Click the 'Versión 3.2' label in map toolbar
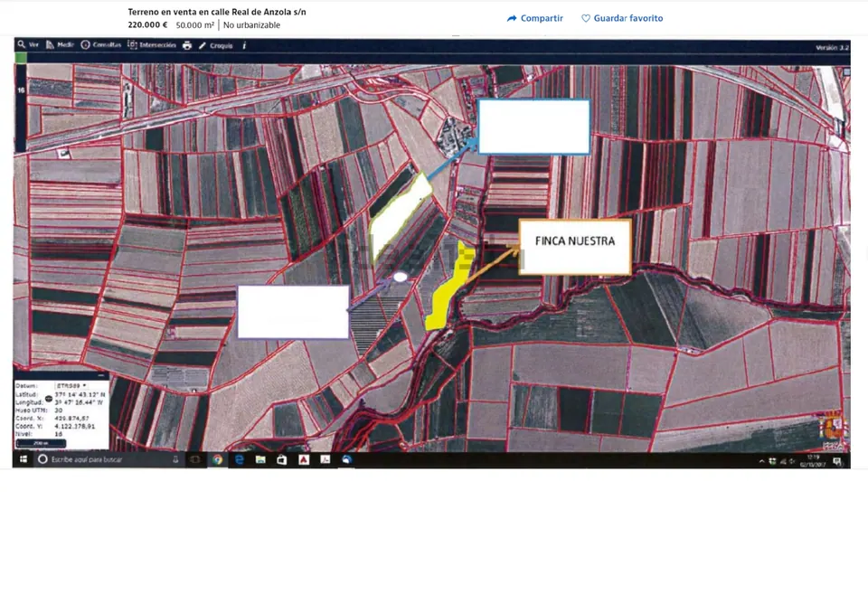The image size is (868, 613). point(832,48)
